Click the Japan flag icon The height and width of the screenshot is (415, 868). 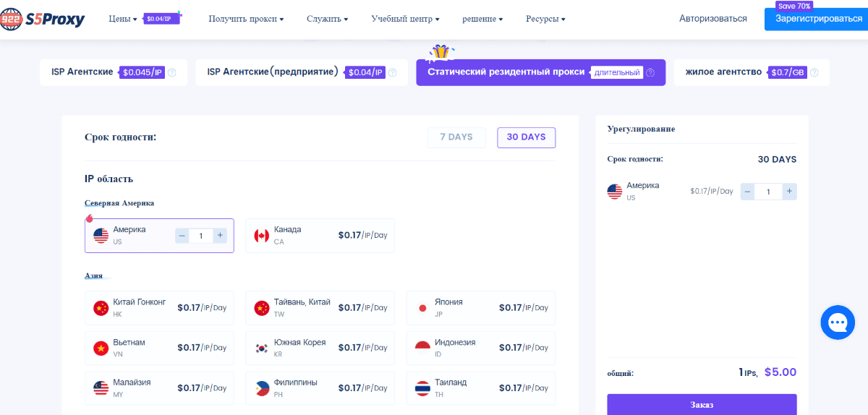422,309
